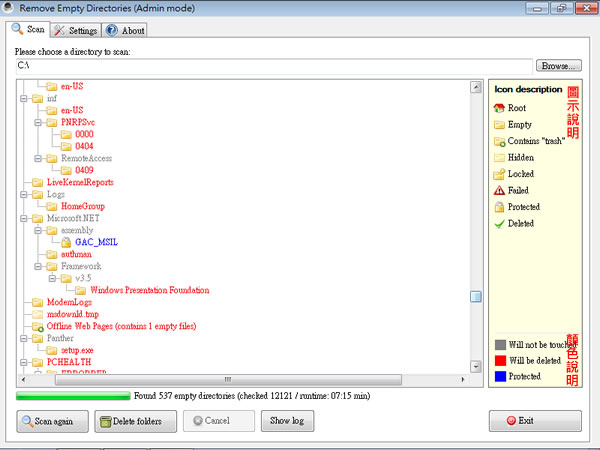Click the Browse... button

point(559,66)
